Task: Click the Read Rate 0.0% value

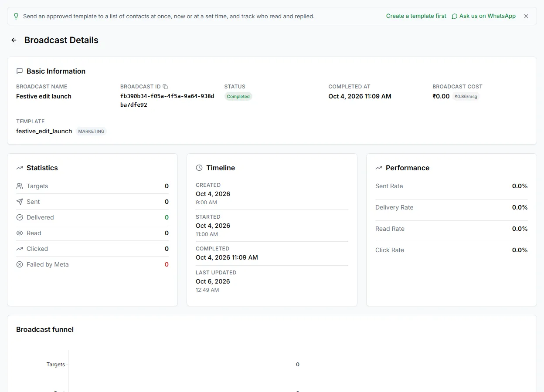Action: 520,229
